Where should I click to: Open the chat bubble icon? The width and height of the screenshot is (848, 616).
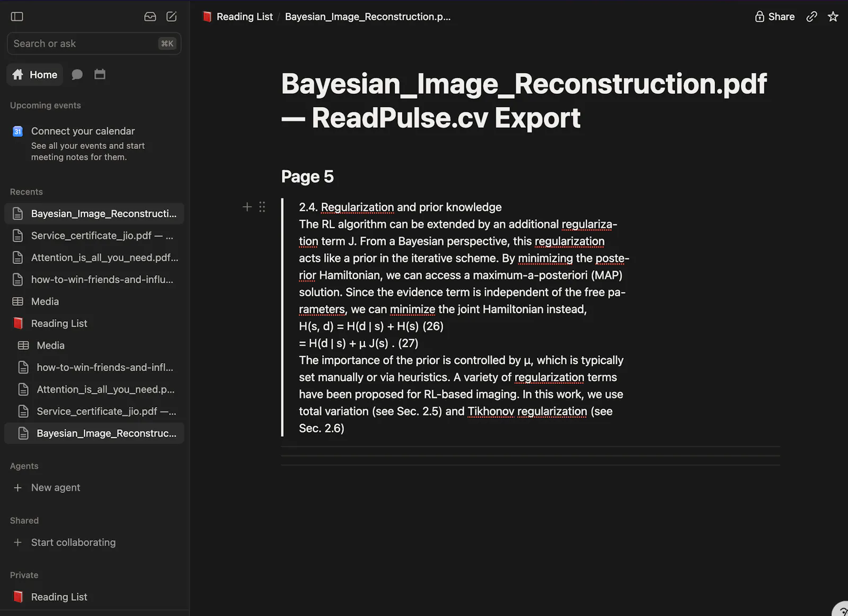pos(77,75)
